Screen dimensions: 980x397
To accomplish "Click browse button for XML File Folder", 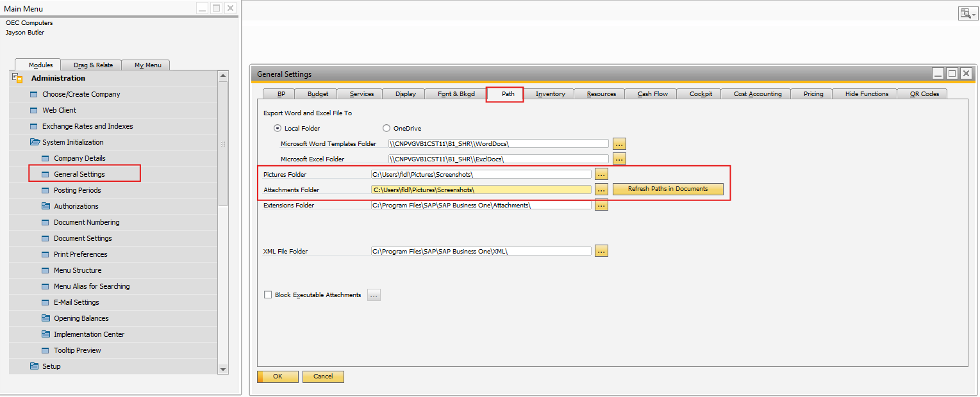I will (601, 252).
